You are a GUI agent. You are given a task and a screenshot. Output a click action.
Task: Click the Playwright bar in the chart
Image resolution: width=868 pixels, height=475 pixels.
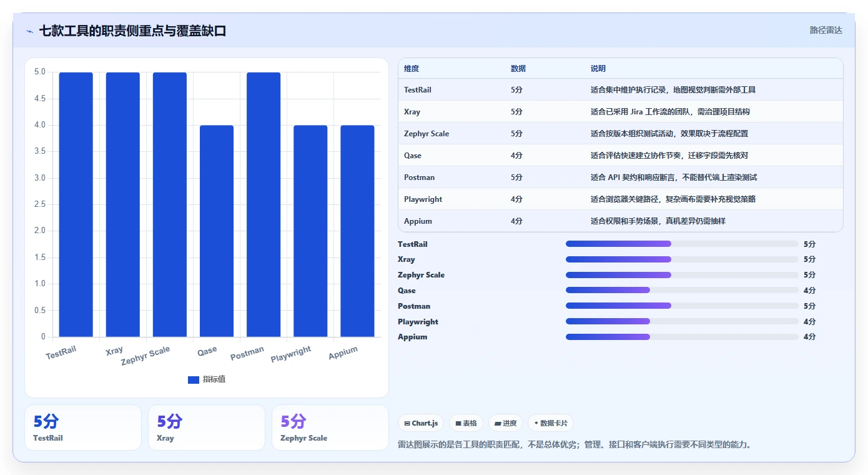click(310, 231)
